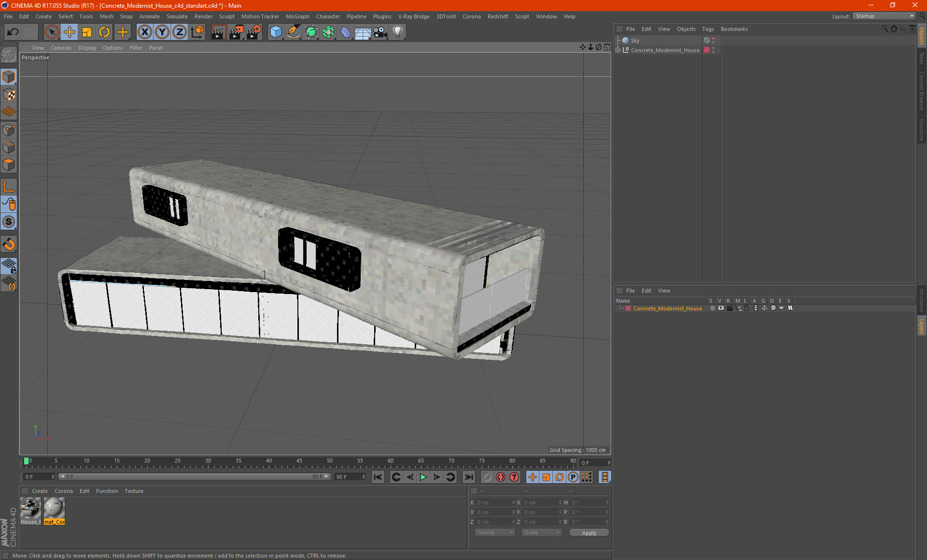Image resolution: width=927 pixels, height=560 pixels.
Task: Select mat_Cor material thumbnail
Action: (x=54, y=511)
